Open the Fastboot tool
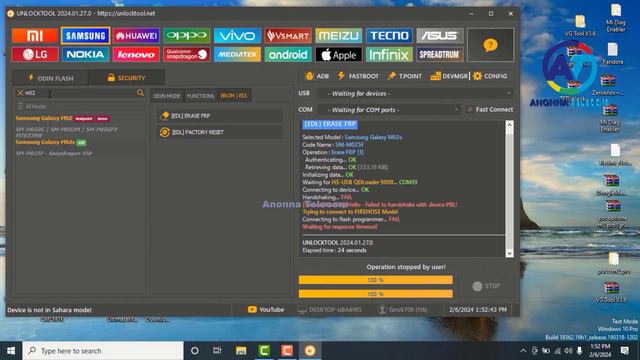Image resolution: width=640 pixels, height=360 pixels. click(x=358, y=76)
